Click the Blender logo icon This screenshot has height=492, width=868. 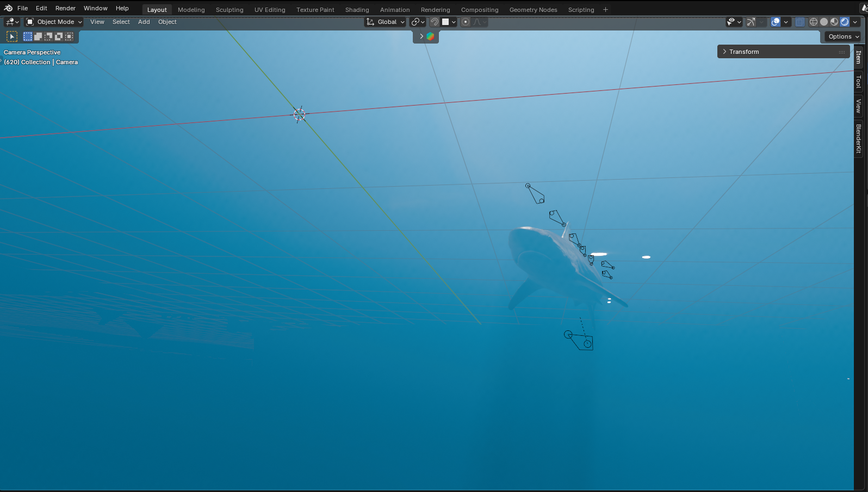point(8,8)
